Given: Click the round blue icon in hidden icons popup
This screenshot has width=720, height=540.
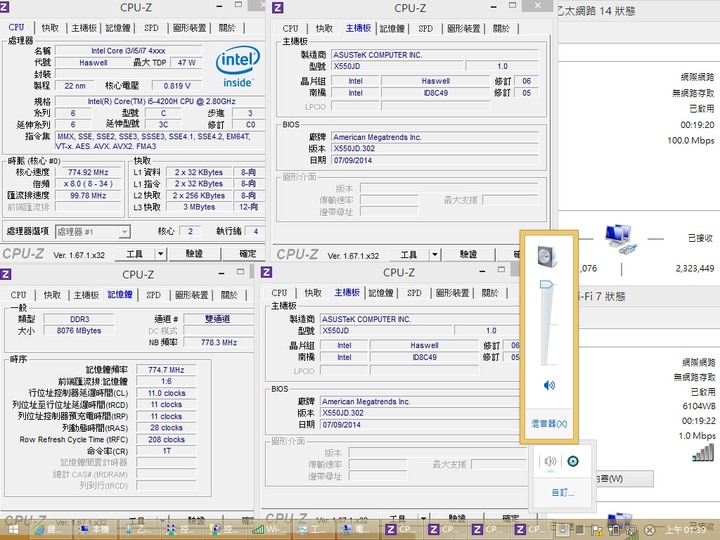Looking at the screenshot, I should coord(573,461).
